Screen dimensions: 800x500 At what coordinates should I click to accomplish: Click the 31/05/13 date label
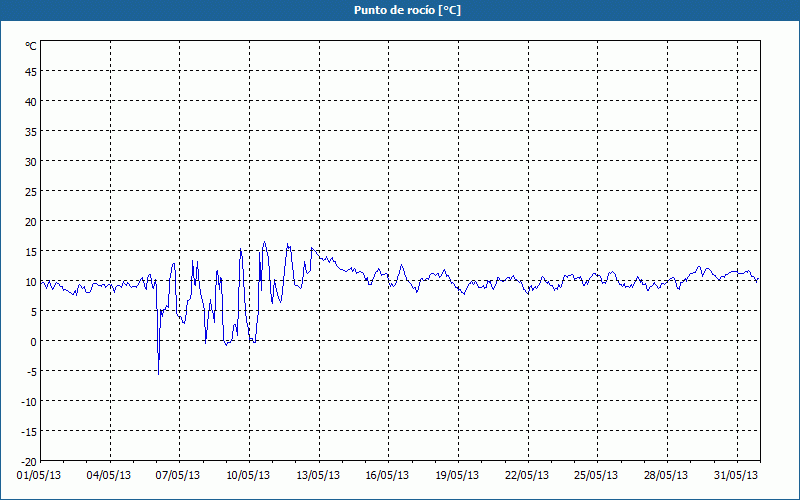737,475
